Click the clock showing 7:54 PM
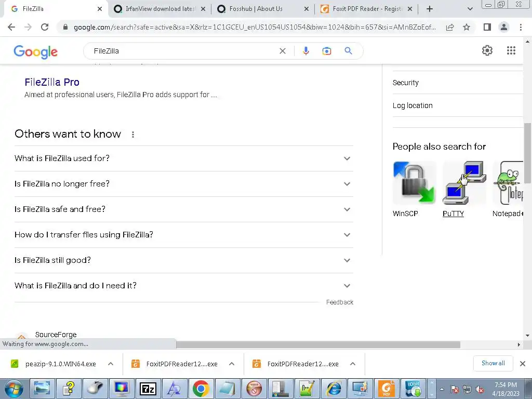 [506, 385]
